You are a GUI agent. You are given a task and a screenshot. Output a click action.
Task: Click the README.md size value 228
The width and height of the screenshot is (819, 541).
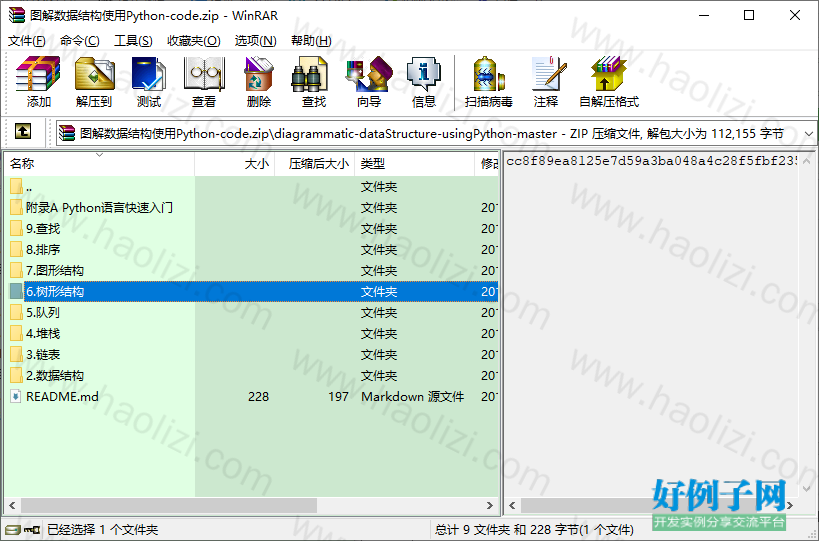pos(259,396)
